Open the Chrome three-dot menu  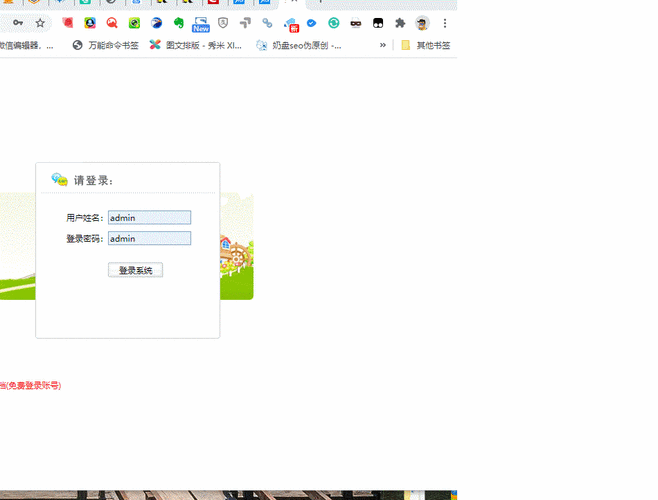point(445,23)
